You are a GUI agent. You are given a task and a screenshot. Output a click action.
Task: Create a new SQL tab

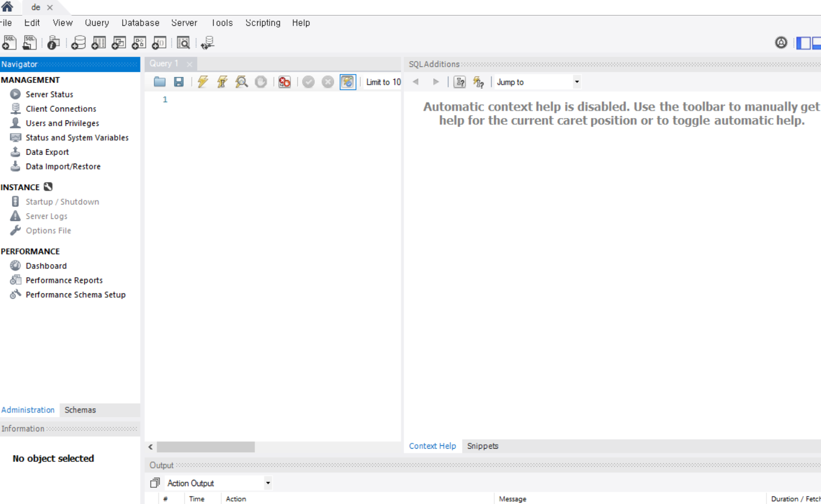(x=10, y=43)
